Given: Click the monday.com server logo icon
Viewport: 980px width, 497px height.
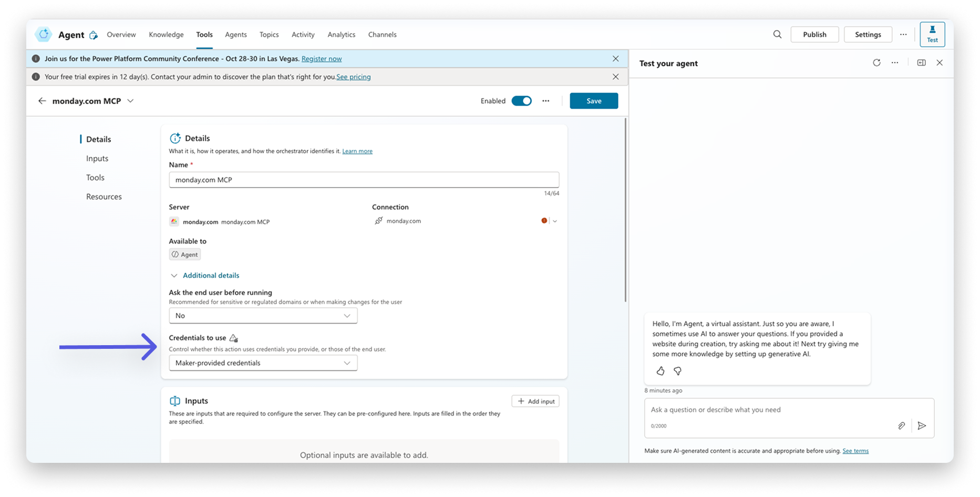Looking at the screenshot, I should click(174, 222).
